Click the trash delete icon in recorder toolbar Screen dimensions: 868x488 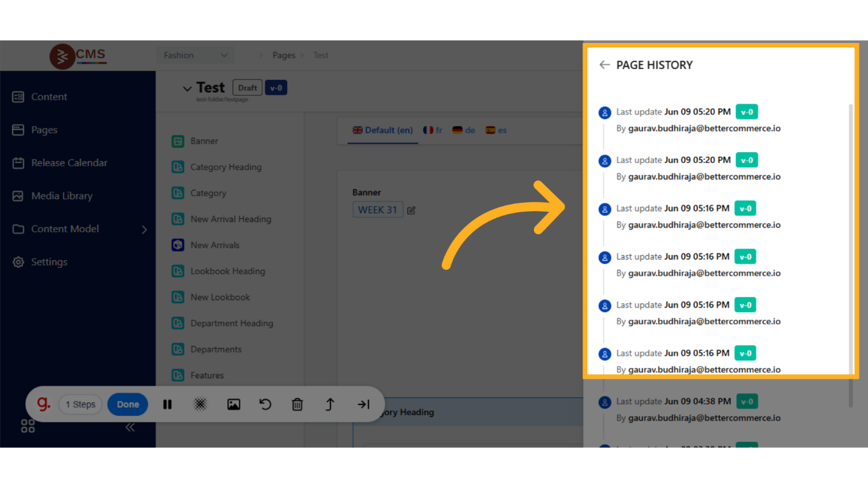[x=297, y=404]
